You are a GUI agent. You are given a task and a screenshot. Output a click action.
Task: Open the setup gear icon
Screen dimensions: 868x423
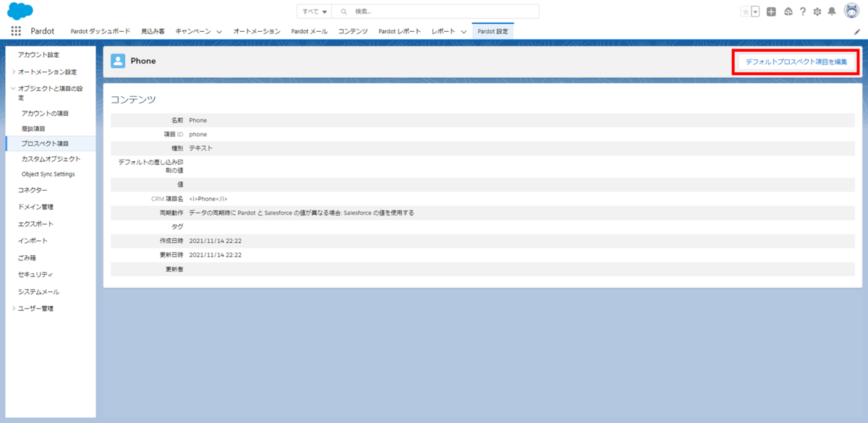(x=817, y=12)
